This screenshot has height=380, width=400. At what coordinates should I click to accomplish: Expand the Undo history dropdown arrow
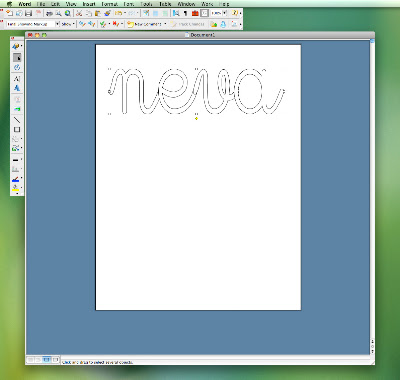tap(125, 13)
